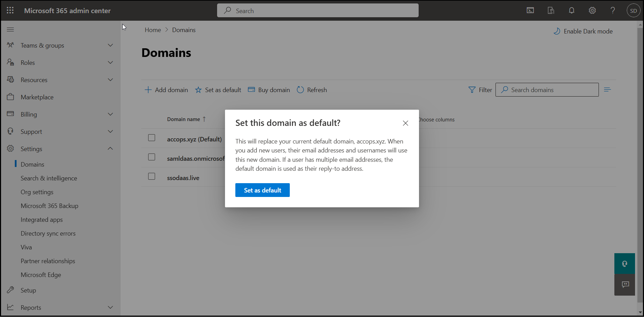Go to Integrated apps menu item
This screenshot has height=317, width=644.
(42, 220)
